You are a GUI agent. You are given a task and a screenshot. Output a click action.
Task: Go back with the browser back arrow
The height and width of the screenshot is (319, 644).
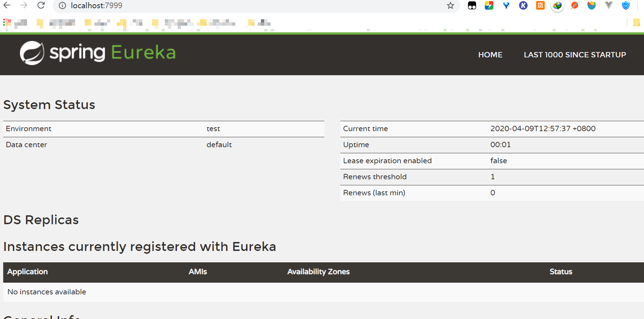coord(7,5)
